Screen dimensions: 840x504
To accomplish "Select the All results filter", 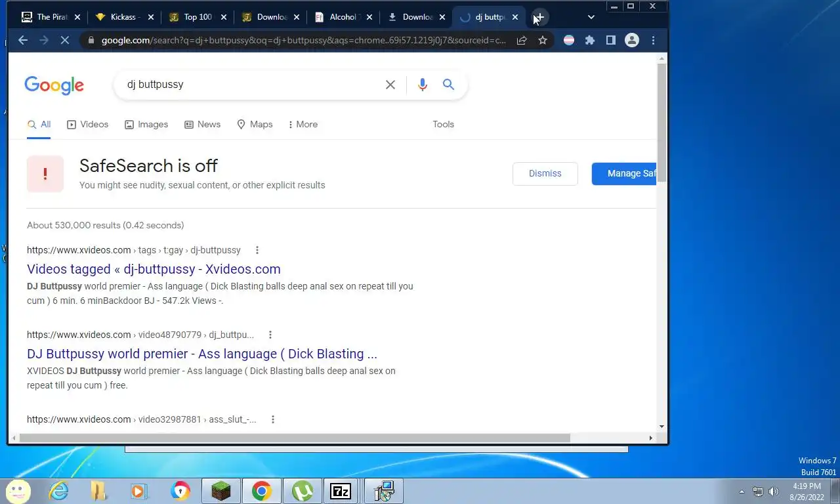I will 39,124.
